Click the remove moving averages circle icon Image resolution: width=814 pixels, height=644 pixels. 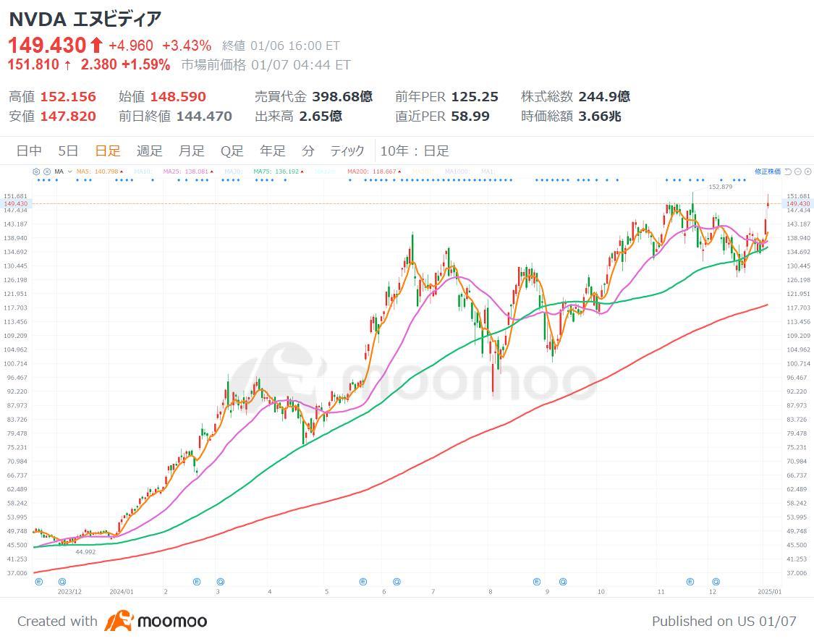pos(46,171)
